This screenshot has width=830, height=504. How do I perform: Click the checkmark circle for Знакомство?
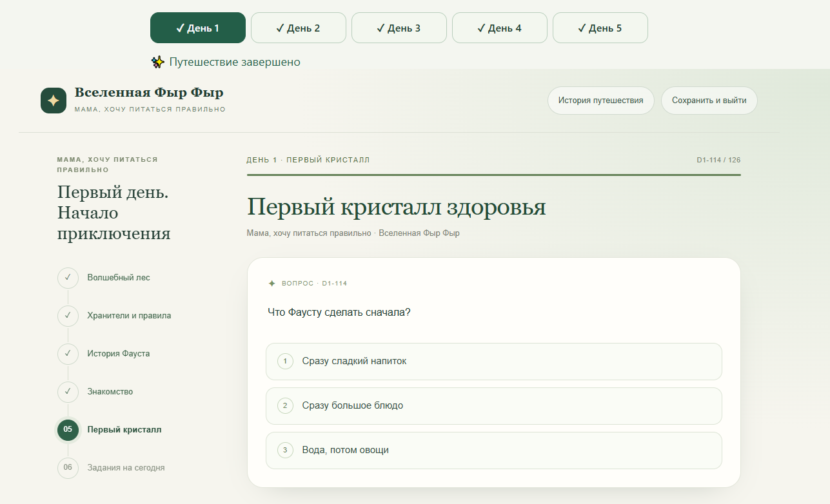coord(68,392)
